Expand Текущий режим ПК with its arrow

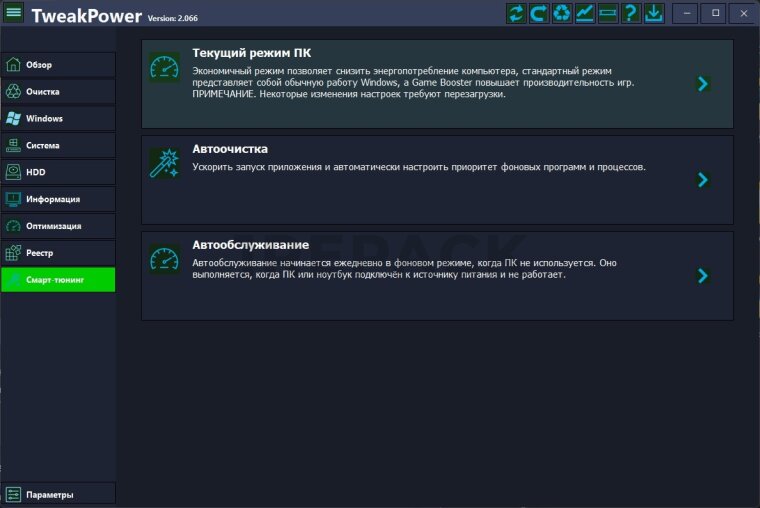pyautogui.click(x=703, y=84)
